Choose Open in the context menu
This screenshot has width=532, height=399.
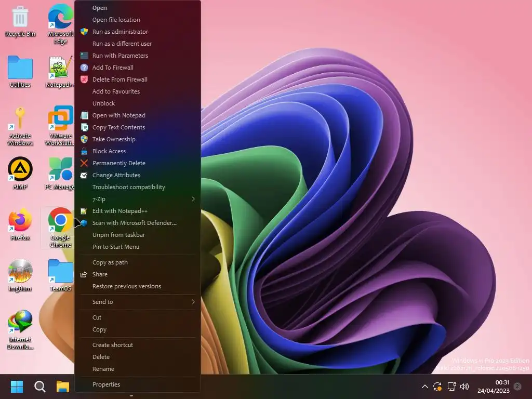pos(137,8)
